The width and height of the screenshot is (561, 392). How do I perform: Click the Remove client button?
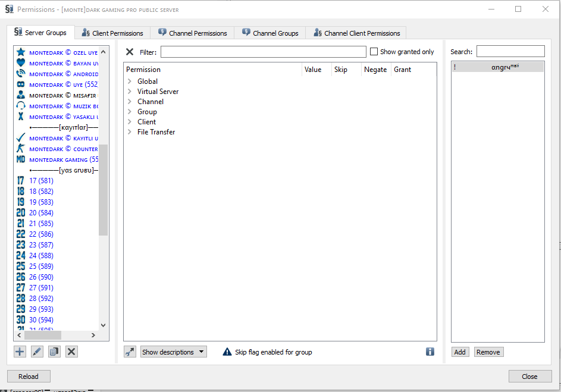tap(488, 352)
